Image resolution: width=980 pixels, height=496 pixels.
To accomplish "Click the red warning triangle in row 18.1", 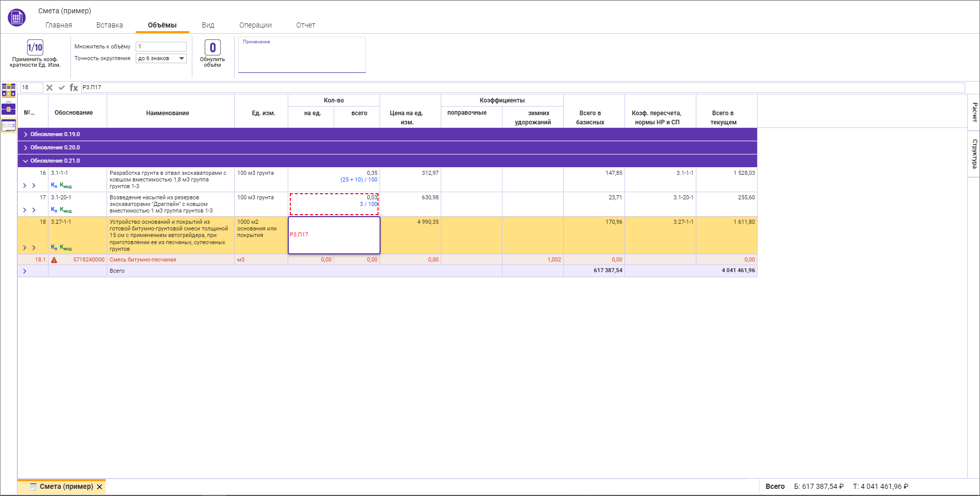I will [54, 260].
